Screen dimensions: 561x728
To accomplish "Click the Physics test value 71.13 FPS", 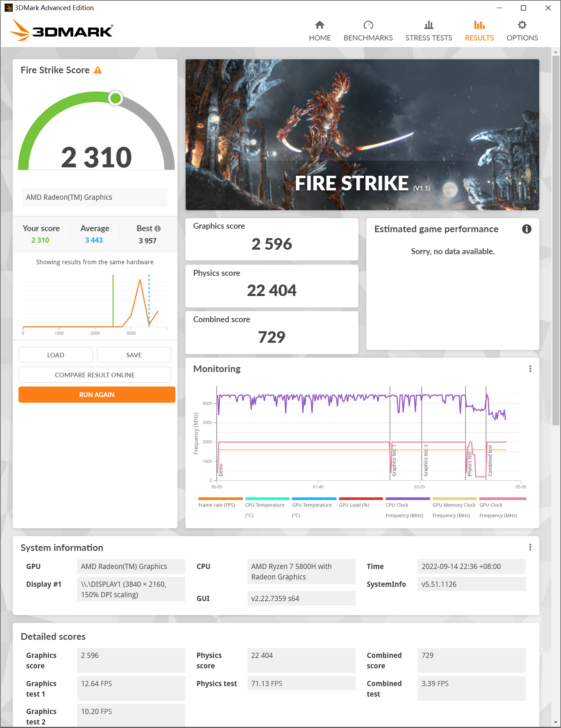I will pos(302,684).
